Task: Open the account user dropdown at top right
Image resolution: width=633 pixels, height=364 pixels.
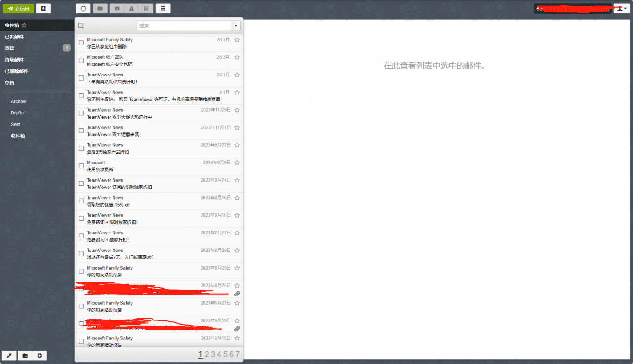Action: click(621, 8)
